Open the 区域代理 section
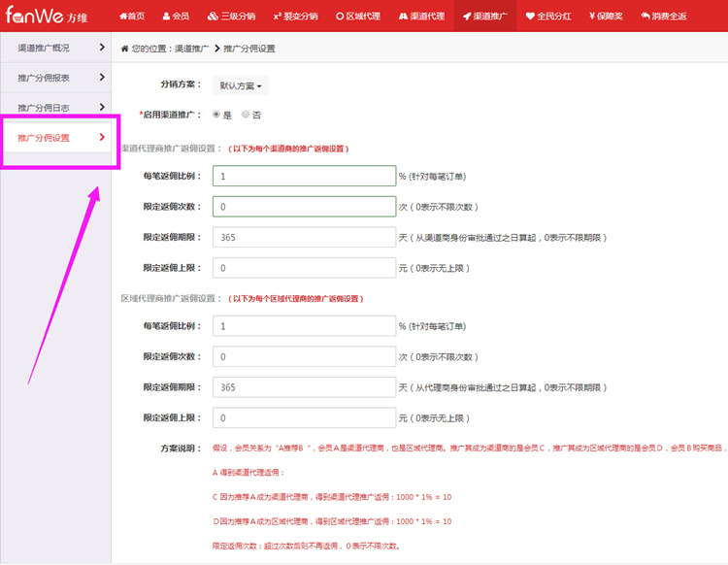Viewport: 728px width, 565px height. pos(360,17)
